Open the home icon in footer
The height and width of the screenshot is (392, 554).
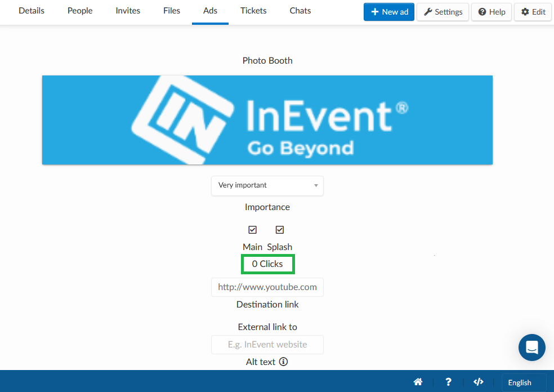coord(418,382)
